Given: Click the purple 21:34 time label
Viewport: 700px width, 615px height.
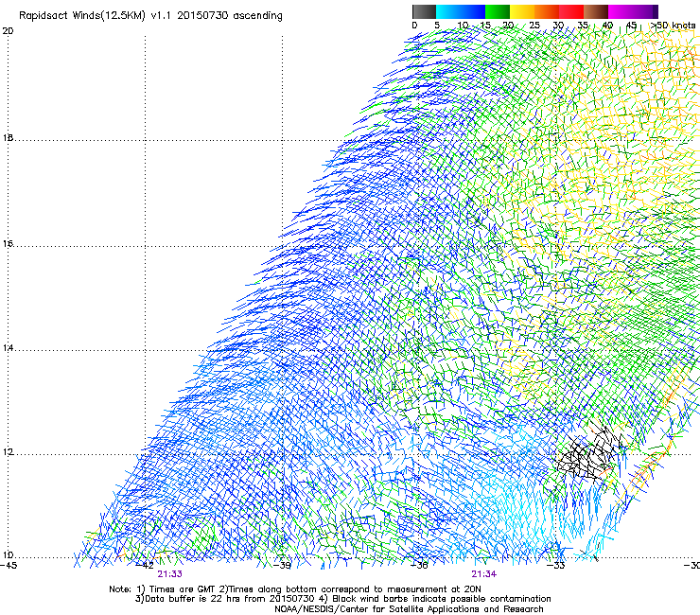Looking at the screenshot, I should (x=484, y=574).
